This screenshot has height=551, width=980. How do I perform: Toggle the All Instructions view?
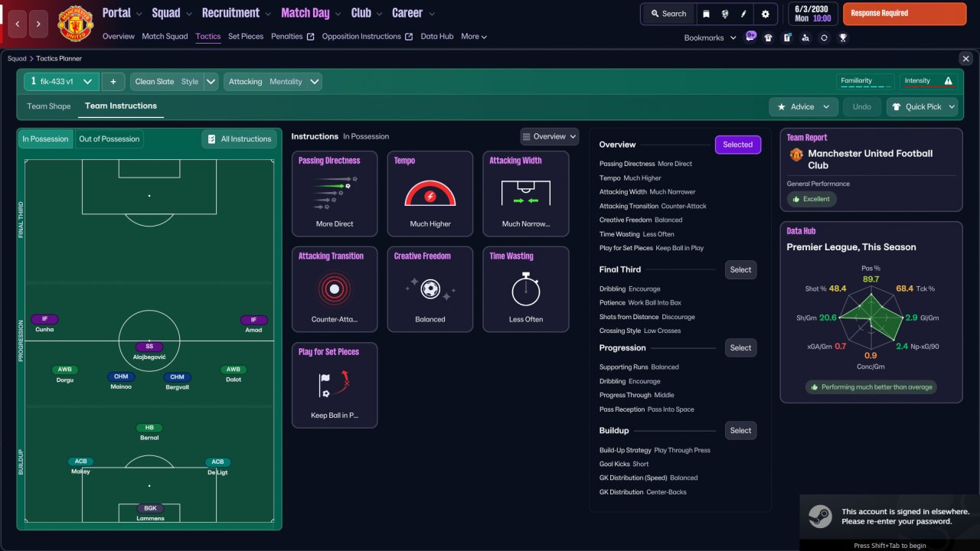[x=239, y=139]
